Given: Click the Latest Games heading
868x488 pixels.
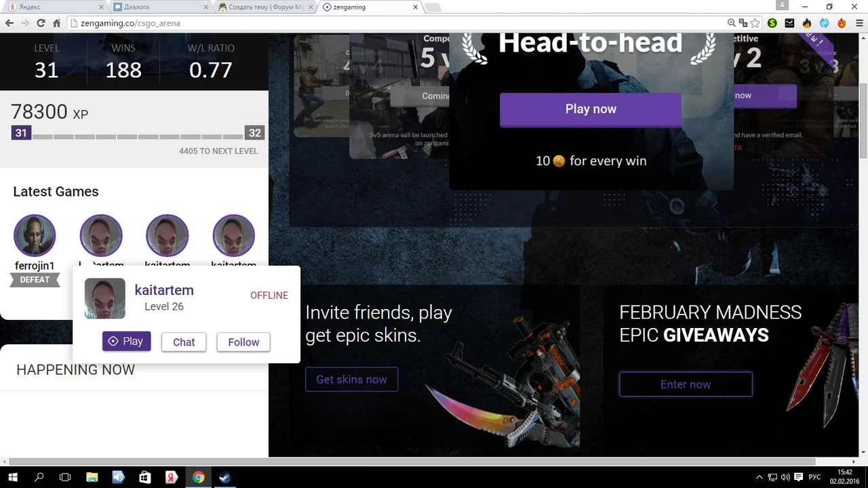Looking at the screenshot, I should 56,192.
